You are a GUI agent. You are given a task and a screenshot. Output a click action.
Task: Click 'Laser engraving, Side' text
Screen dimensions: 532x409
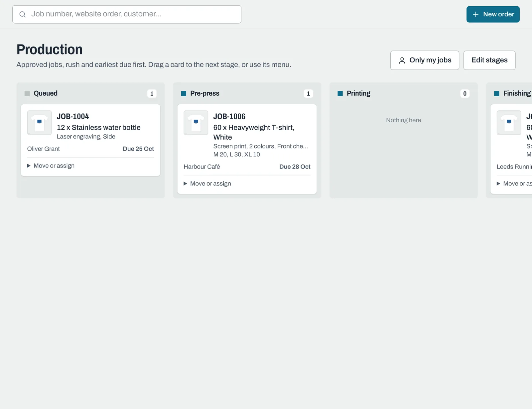[x=86, y=137]
